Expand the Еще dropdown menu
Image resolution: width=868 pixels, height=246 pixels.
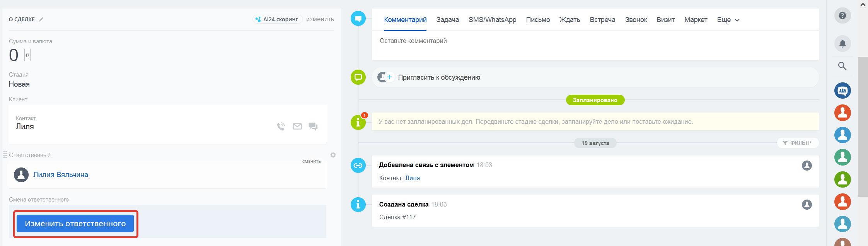click(x=728, y=20)
